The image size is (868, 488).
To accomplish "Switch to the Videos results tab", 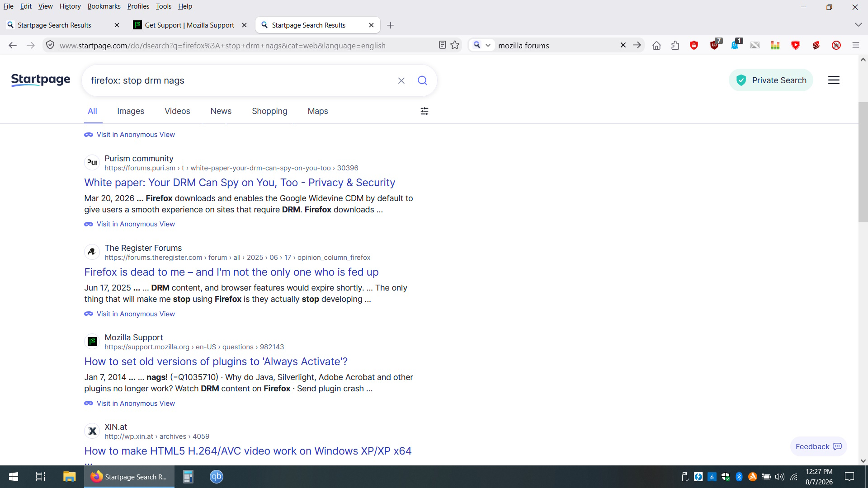I will coord(177,111).
